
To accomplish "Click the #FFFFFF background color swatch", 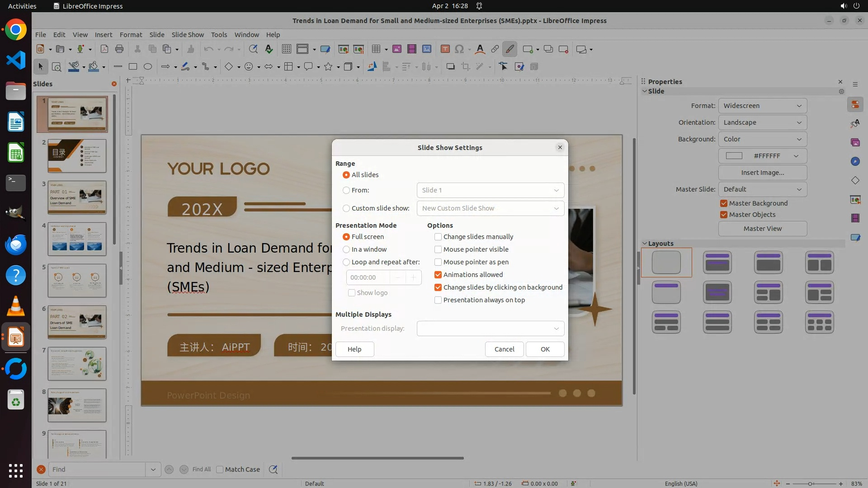I will [x=734, y=156].
